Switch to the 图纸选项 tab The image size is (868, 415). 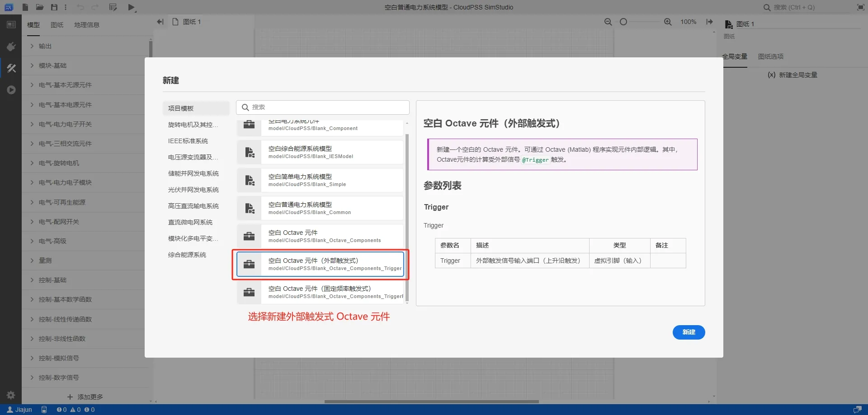[x=770, y=56]
